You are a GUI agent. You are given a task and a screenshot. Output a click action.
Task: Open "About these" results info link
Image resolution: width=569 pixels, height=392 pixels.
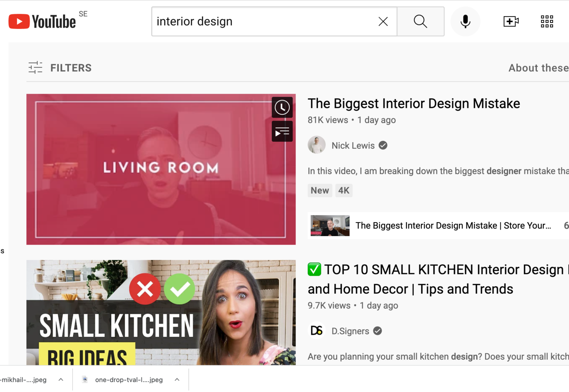539,68
